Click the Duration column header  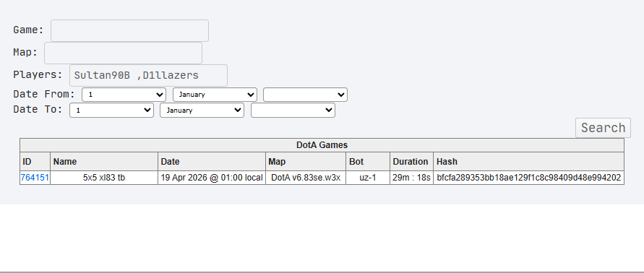pos(411,162)
